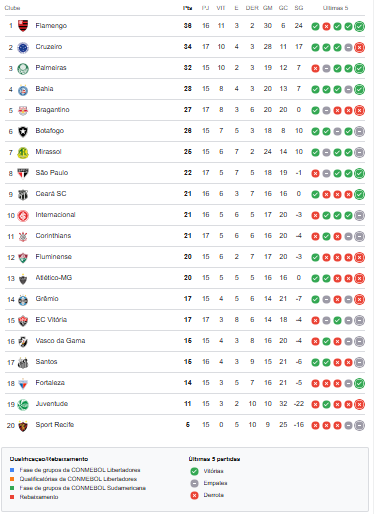The width and height of the screenshot is (374, 514).
Task: Click the Fluminense club crest
Action: coord(23,258)
